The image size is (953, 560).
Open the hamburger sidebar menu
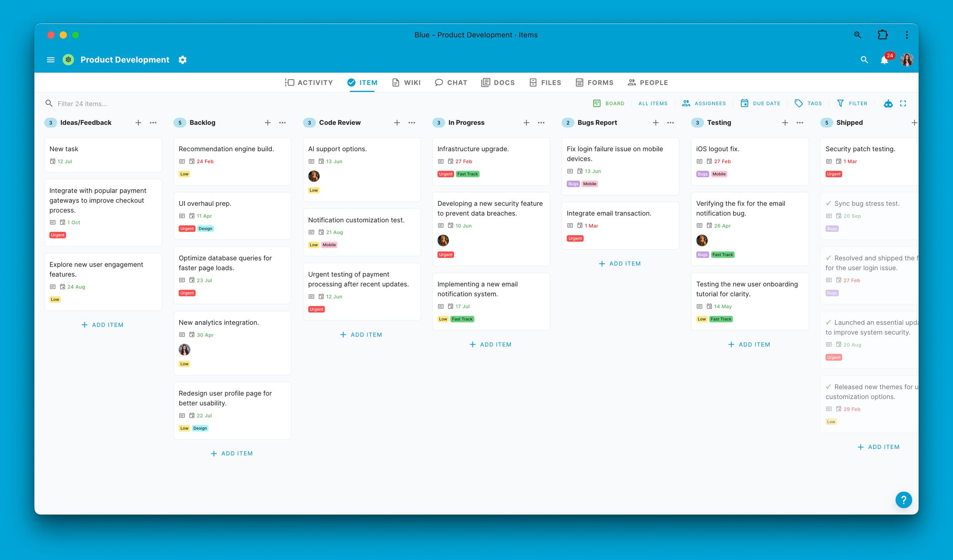coord(50,60)
